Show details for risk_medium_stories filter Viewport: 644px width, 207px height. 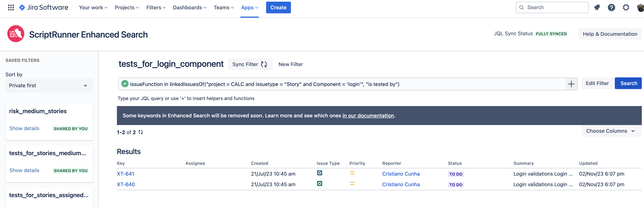[x=24, y=128]
